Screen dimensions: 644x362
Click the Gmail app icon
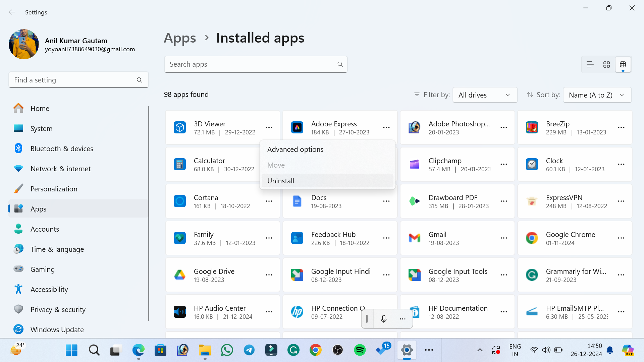(x=415, y=238)
